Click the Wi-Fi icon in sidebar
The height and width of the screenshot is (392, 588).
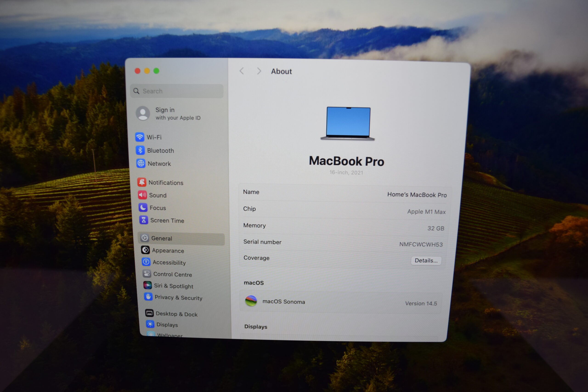click(140, 137)
